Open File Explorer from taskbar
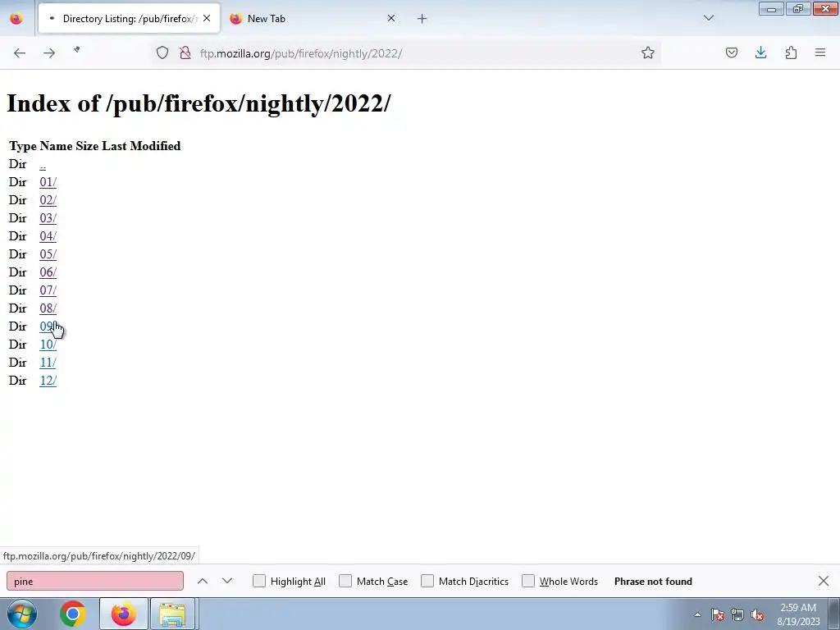The image size is (840, 630). point(172,614)
